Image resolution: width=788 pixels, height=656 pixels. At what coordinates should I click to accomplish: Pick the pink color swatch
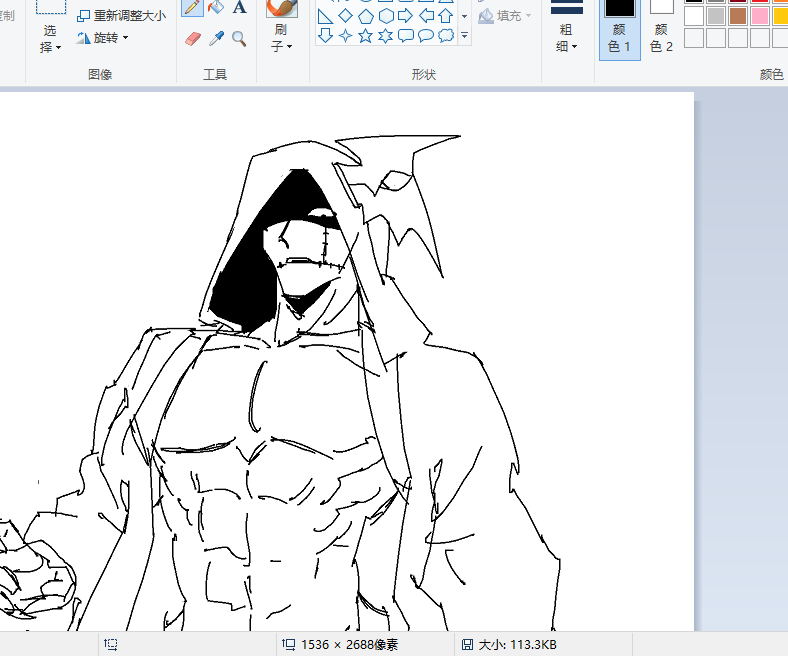[x=760, y=16]
